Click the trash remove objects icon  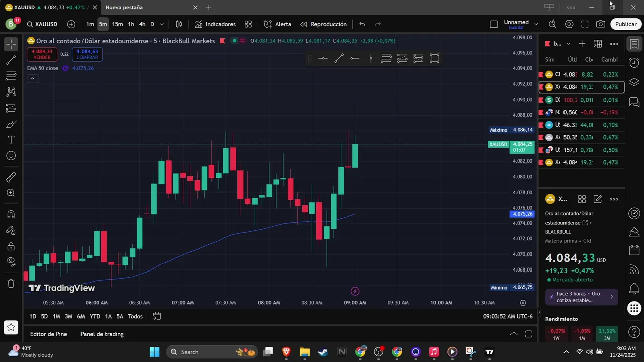click(x=11, y=284)
